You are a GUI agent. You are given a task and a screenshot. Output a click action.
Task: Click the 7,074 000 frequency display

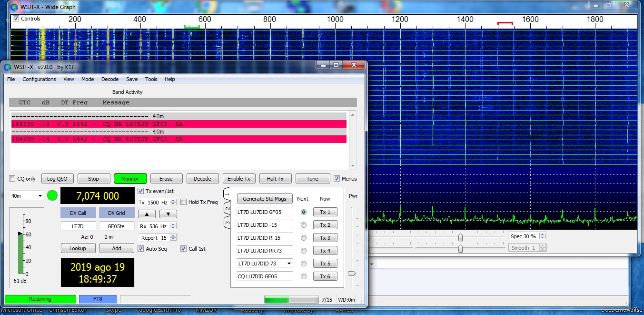[x=97, y=196]
